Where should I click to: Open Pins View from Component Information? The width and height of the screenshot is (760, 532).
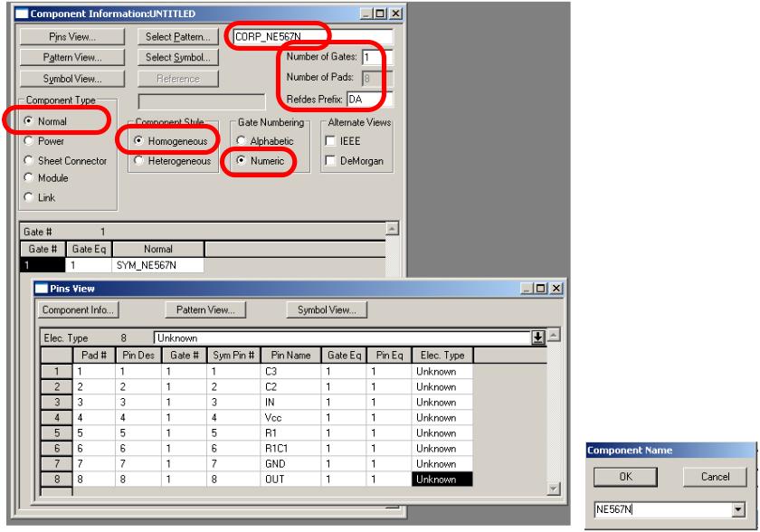[x=72, y=37]
